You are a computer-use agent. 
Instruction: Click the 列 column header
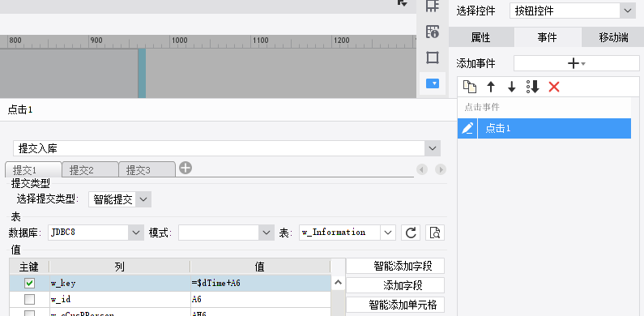[120, 267]
